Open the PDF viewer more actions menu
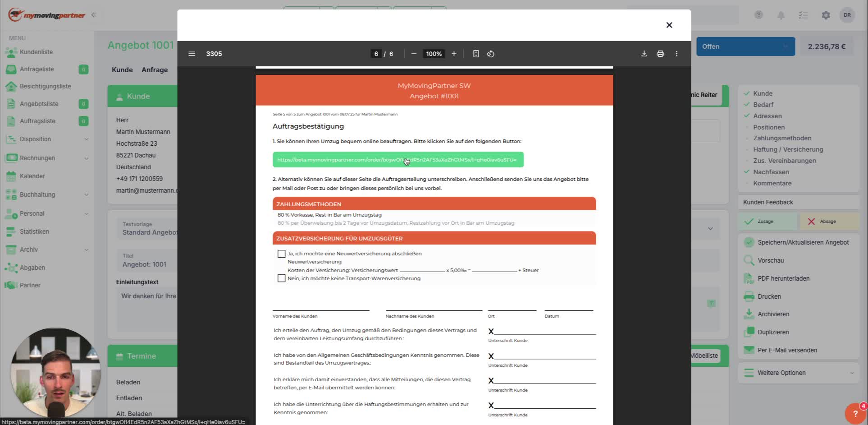This screenshot has width=868, height=425. [676, 54]
